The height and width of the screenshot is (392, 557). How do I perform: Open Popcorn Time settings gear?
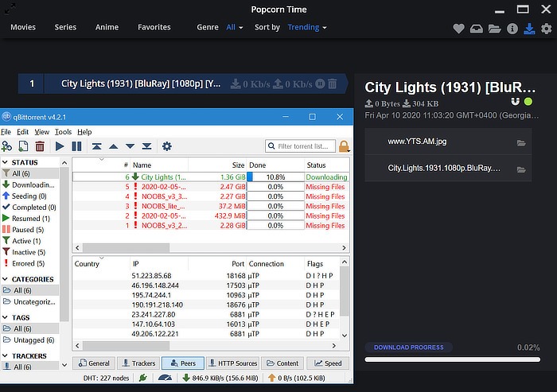[x=546, y=29]
